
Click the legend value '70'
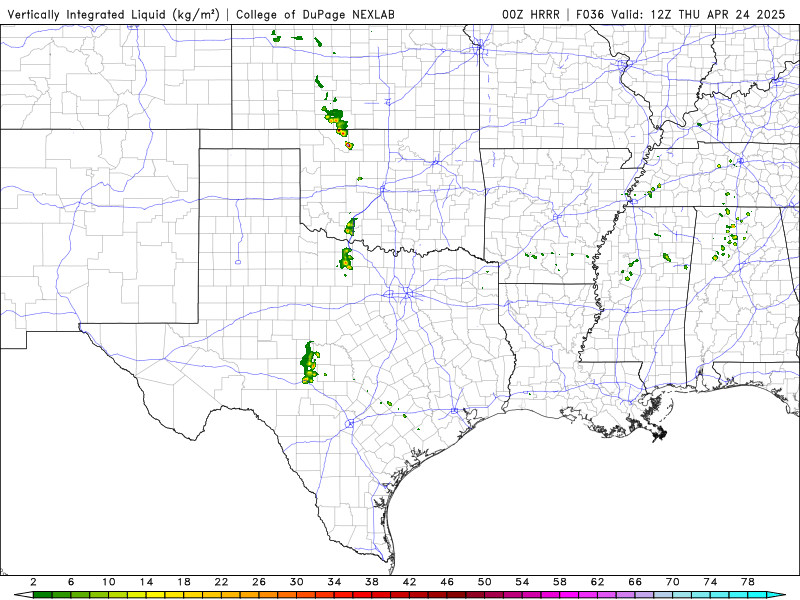pyautogui.click(x=672, y=582)
